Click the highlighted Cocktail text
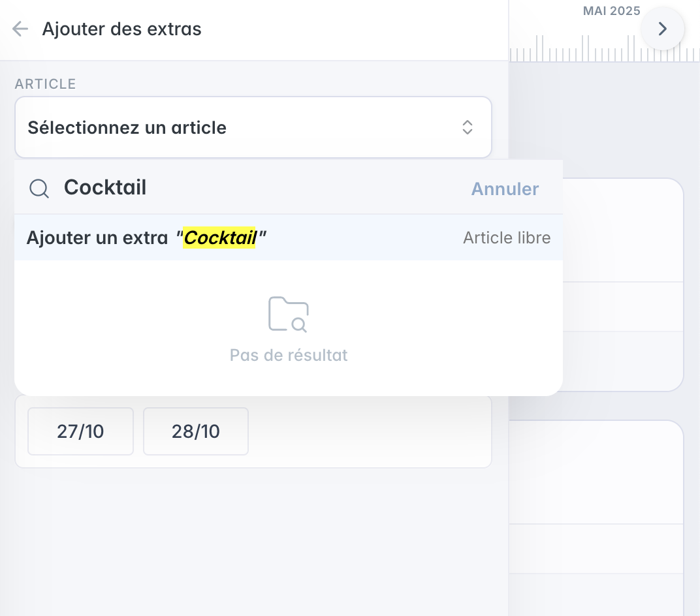The image size is (700, 616). (x=219, y=238)
